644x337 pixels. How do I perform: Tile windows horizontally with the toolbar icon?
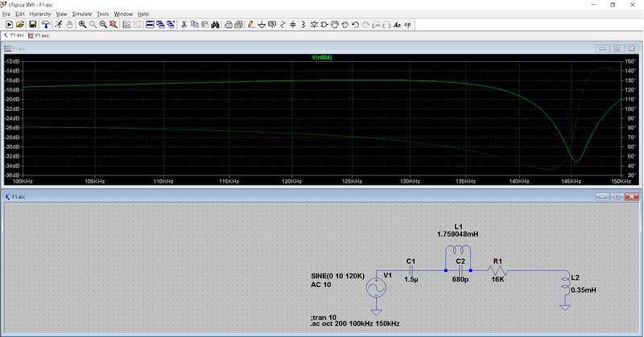[x=151, y=25]
